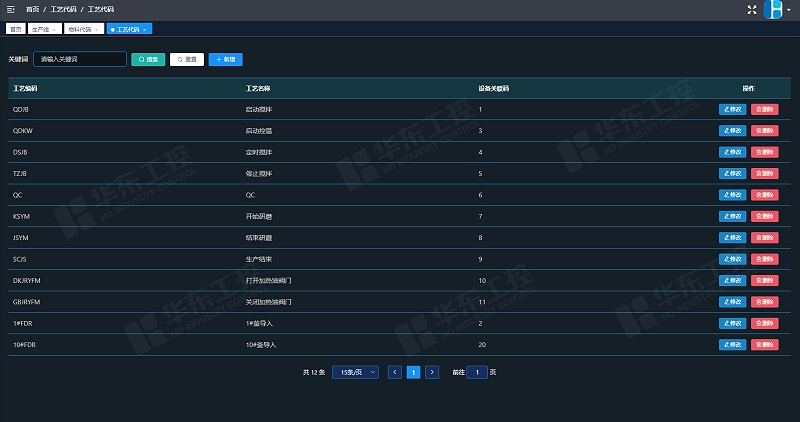Expand the user menu caret beside avatar

pos(791,10)
